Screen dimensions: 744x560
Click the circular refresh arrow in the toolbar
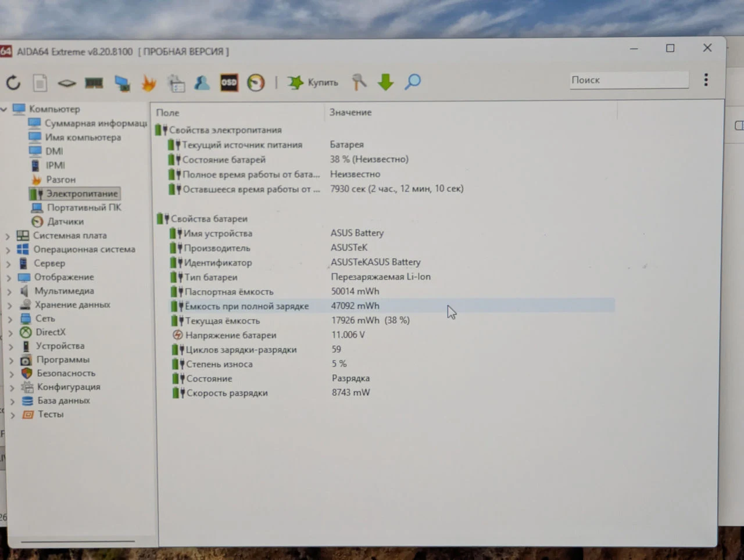coord(13,83)
